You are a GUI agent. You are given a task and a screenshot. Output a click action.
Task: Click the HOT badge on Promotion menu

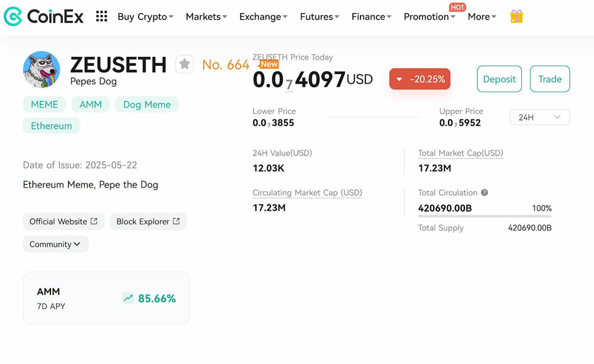click(457, 7)
